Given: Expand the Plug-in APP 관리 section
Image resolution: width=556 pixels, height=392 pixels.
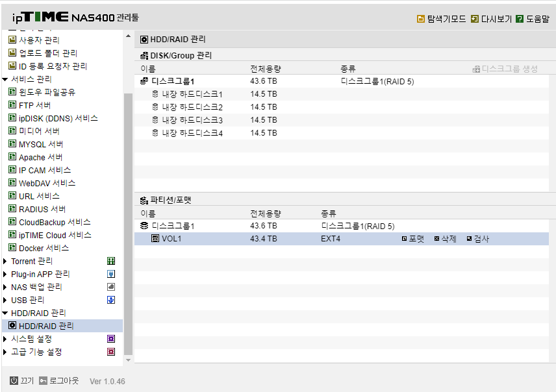Looking at the screenshot, I should (5, 274).
